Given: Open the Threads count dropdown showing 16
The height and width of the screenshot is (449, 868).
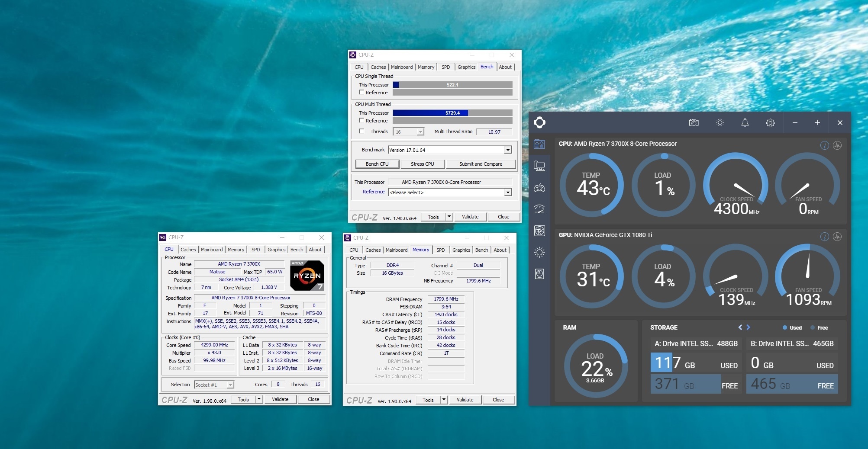Looking at the screenshot, I should tap(408, 132).
